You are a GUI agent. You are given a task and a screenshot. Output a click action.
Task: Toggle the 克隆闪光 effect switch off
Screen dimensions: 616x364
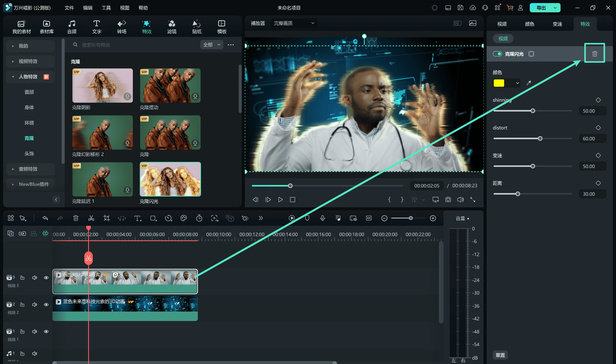click(497, 54)
